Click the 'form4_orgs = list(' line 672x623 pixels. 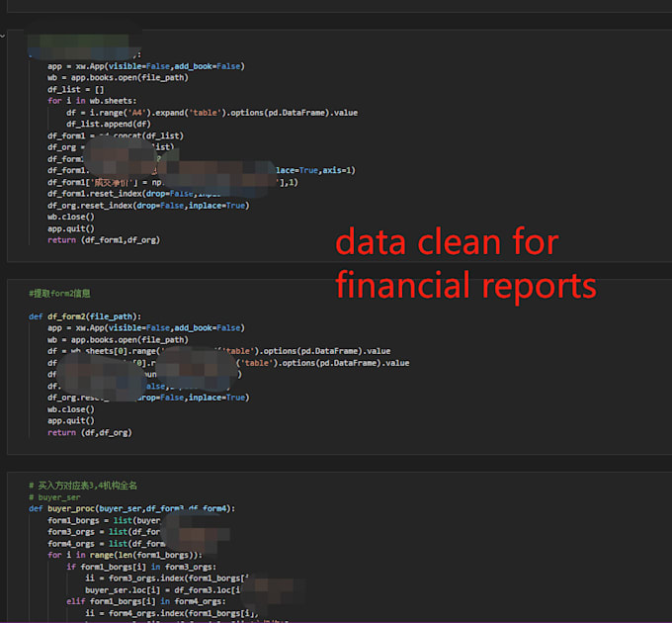(x=106, y=543)
